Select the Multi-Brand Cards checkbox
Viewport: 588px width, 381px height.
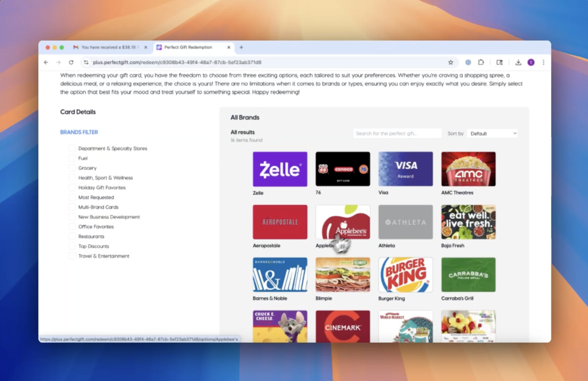click(72, 207)
